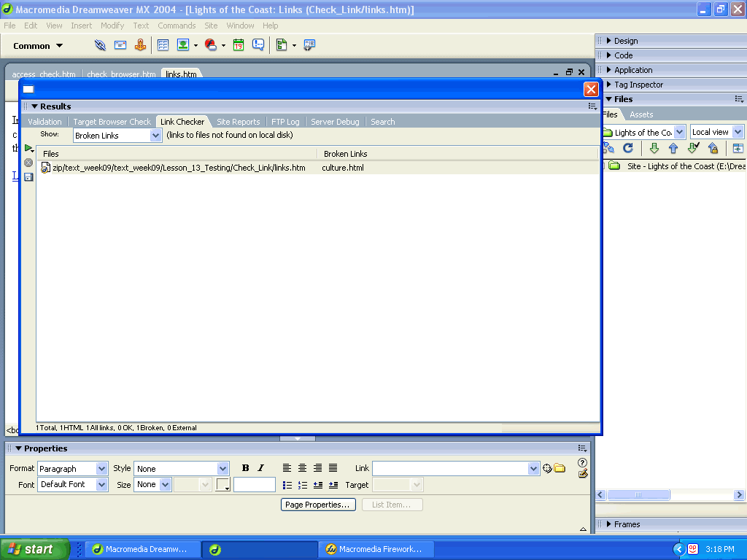Click the Media insert icon

[x=211, y=45]
